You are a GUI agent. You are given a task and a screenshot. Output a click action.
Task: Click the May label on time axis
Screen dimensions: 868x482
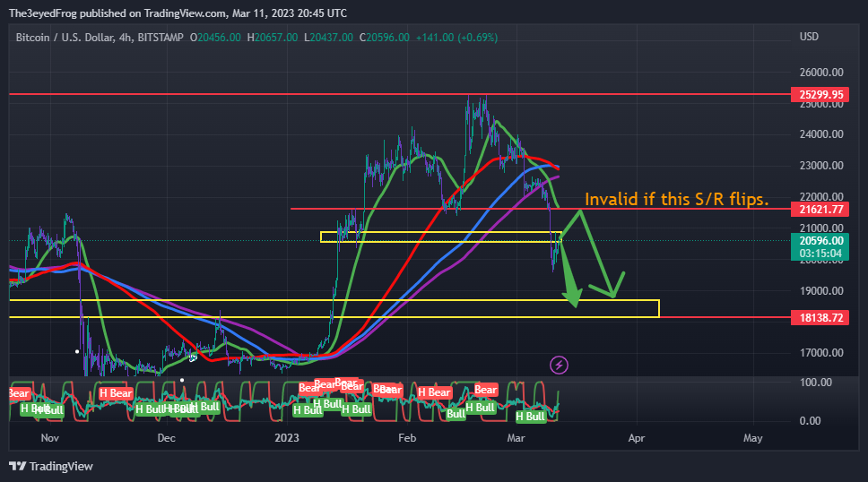coord(753,438)
